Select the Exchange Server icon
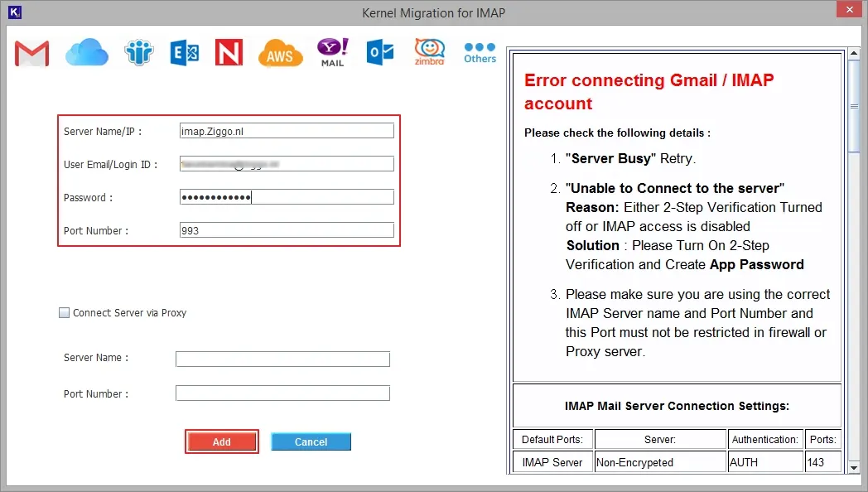Screen dimensions: 868x492 [185, 52]
